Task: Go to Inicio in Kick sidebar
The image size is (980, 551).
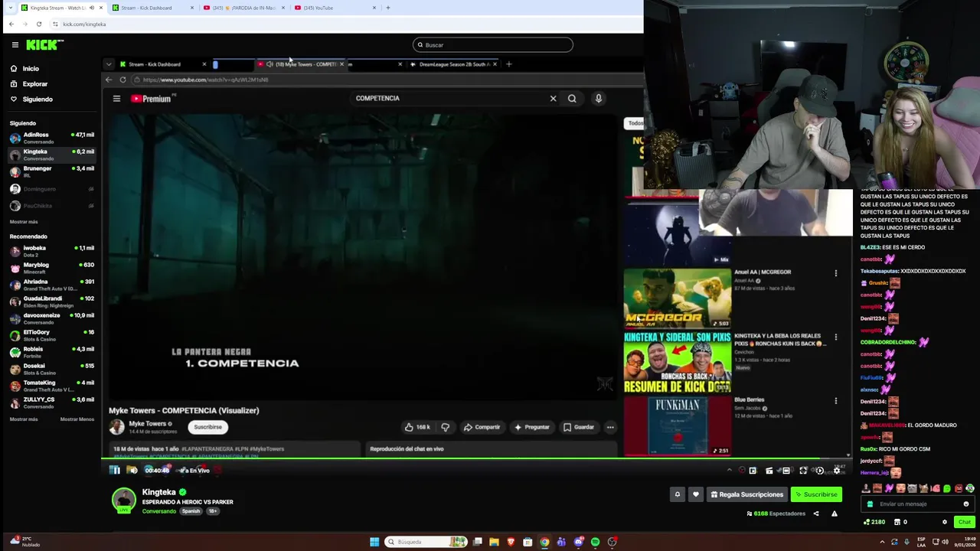Action: click(x=31, y=69)
